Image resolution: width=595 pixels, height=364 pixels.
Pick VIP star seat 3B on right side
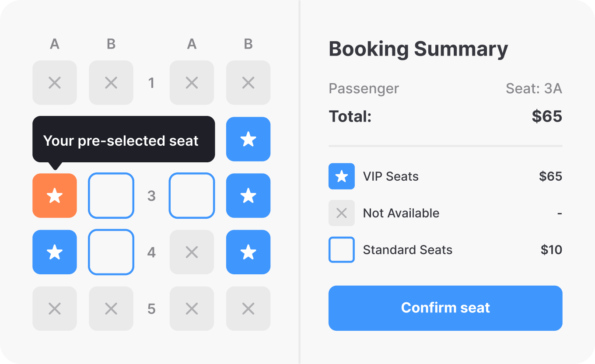click(248, 196)
